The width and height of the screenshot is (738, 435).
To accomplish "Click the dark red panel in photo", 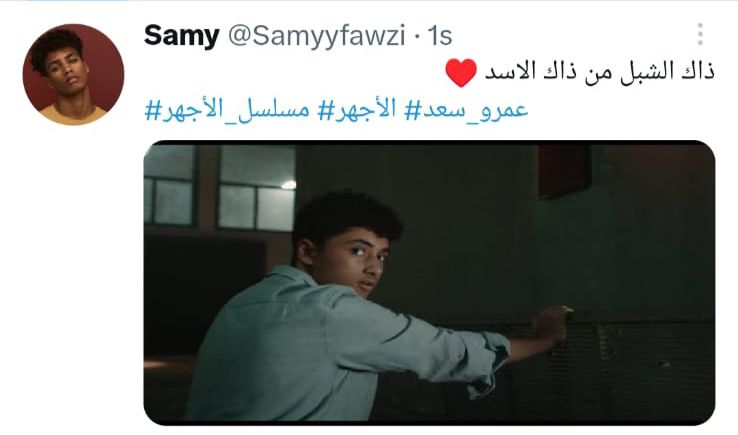I will tap(564, 170).
